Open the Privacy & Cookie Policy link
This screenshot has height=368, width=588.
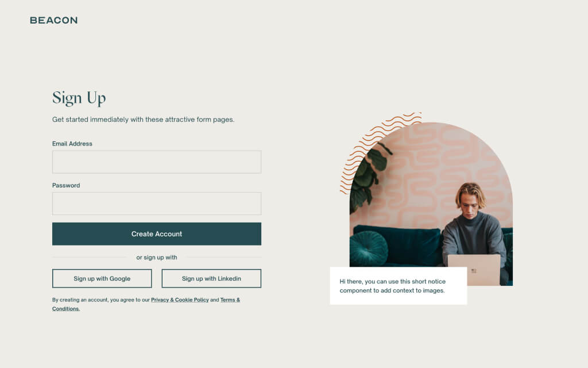click(180, 300)
